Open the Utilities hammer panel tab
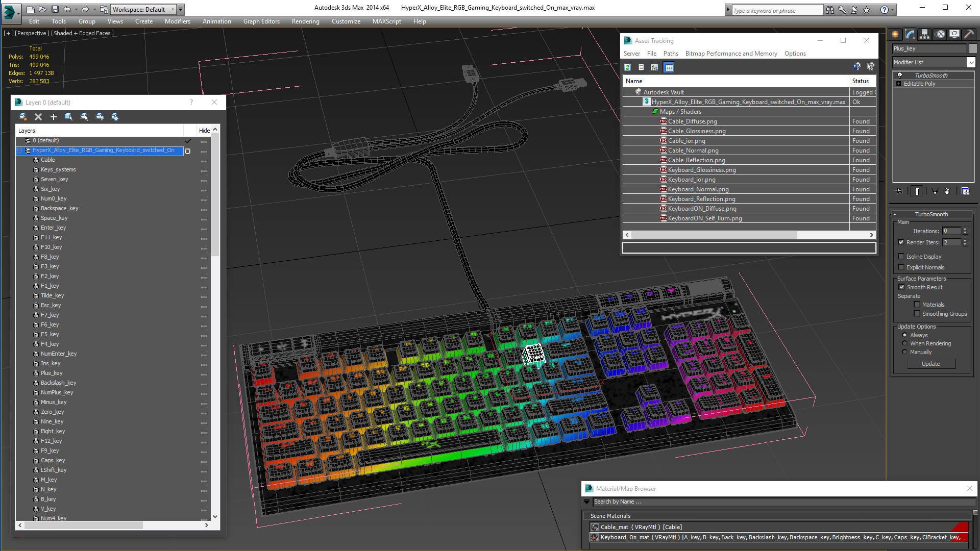980x551 pixels. (x=969, y=34)
